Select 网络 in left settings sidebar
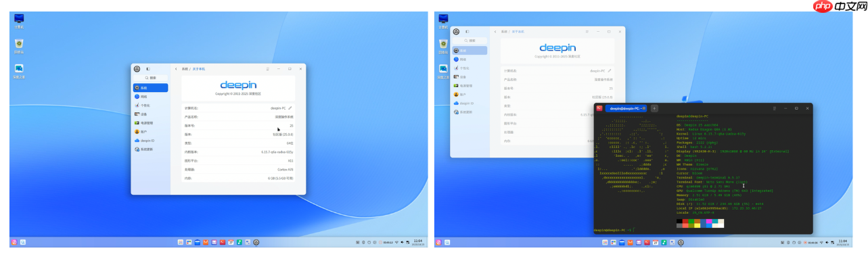The height and width of the screenshot is (259, 868). tap(150, 97)
